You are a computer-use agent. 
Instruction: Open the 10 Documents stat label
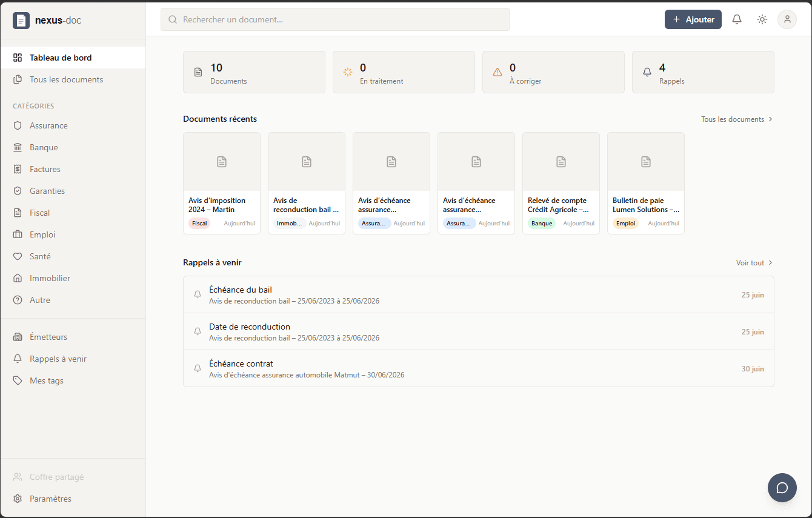(x=228, y=81)
